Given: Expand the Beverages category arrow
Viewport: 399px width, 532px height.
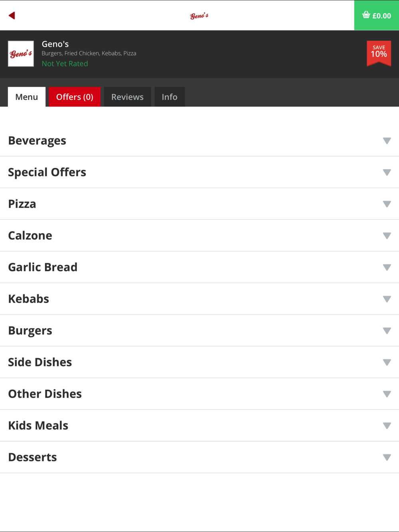Looking at the screenshot, I should pos(387,141).
